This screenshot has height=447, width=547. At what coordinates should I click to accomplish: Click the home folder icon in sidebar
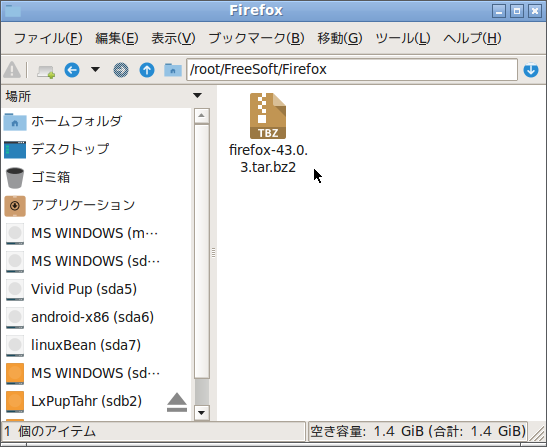[15, 122]
